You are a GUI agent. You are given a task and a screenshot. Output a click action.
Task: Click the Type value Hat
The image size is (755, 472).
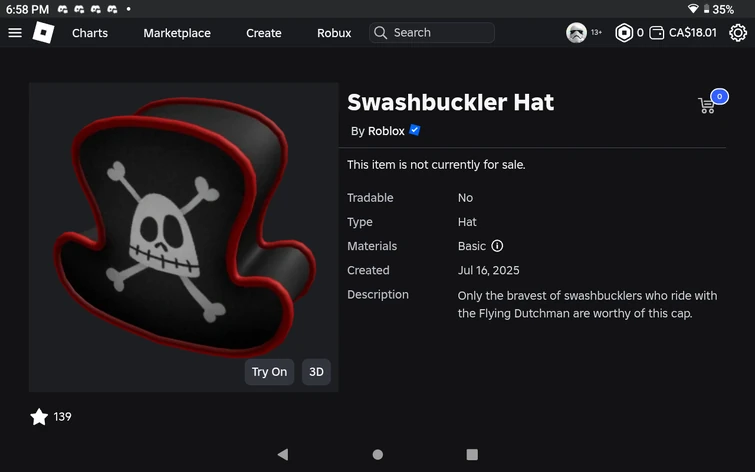pyautogui.click(x=467, y=222)
